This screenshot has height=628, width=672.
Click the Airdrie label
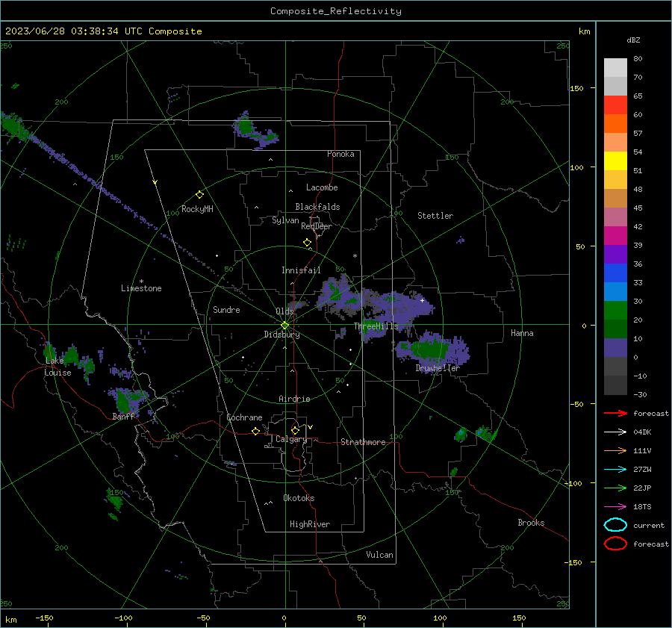(294, 399)
